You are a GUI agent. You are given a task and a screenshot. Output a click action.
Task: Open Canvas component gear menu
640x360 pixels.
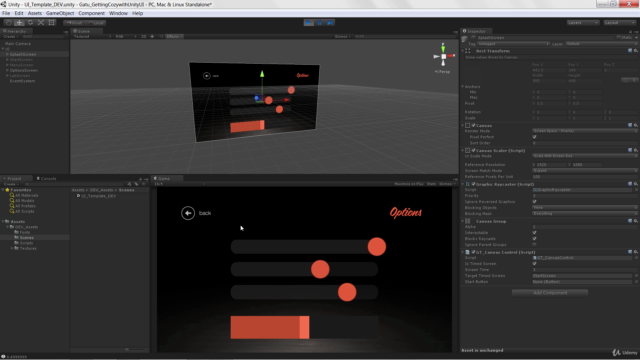[x=636, y=125]
